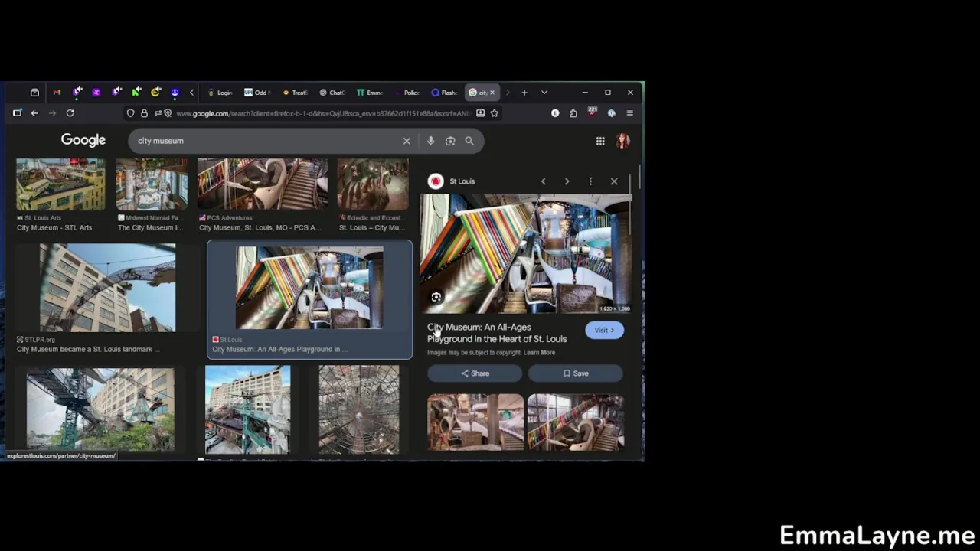This screenshot has width=980, height=551.
Task: Switch to the Flash tab
Action: click(445, 93)
